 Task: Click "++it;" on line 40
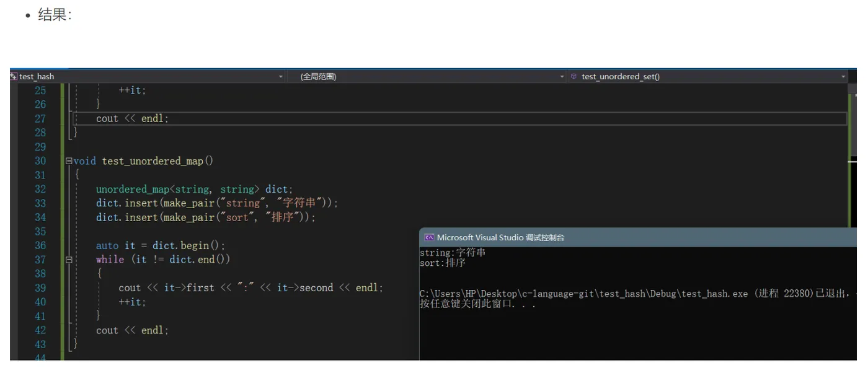[133, 302]
